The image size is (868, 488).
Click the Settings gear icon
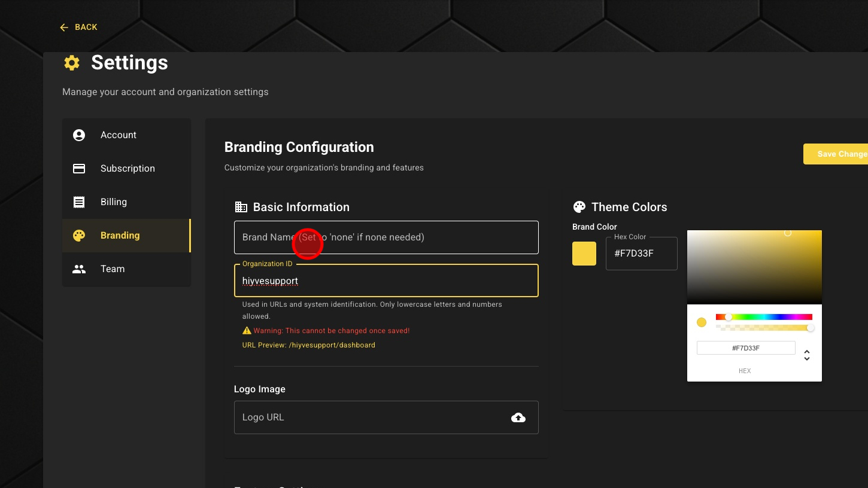click(72, 63)
